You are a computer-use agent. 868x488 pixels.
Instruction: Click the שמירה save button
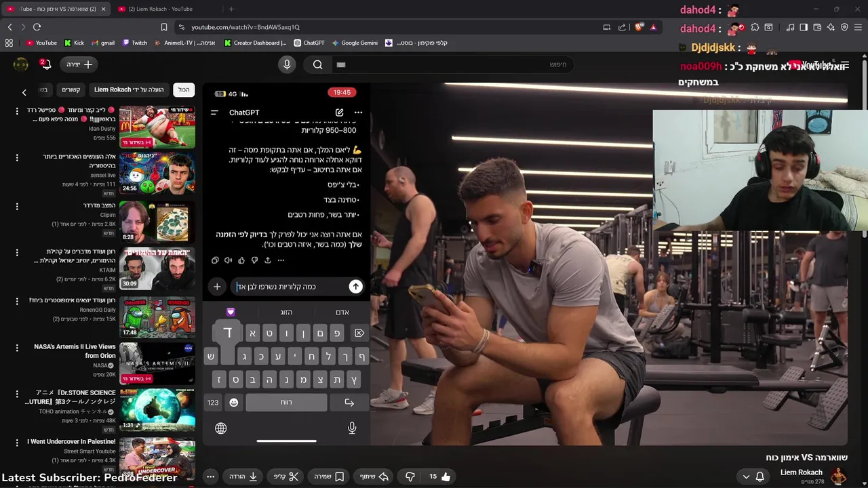(330, 476)
